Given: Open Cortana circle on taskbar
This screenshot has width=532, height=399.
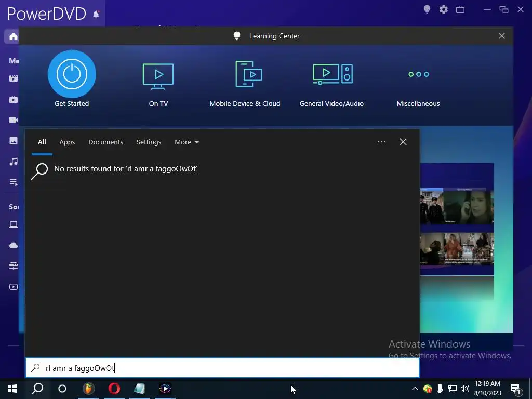Looking at the screenshot, I should [x=62, y=389].
